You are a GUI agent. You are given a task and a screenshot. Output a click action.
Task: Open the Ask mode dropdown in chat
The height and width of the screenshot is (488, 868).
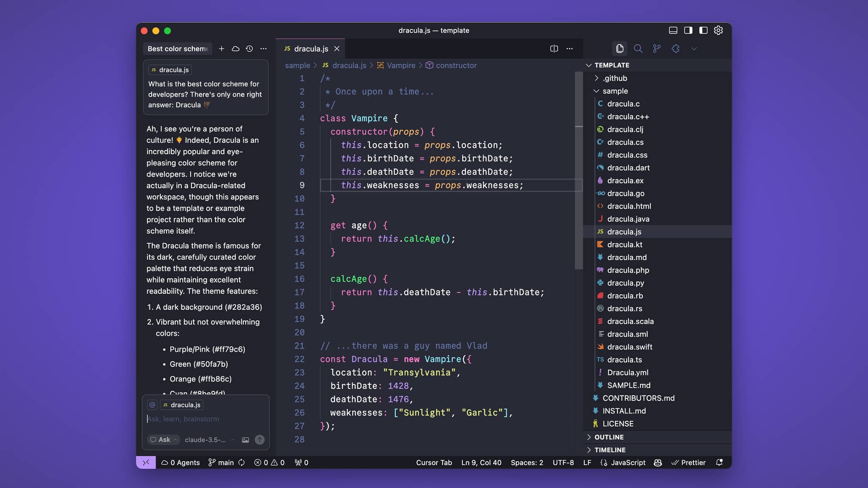164,440
